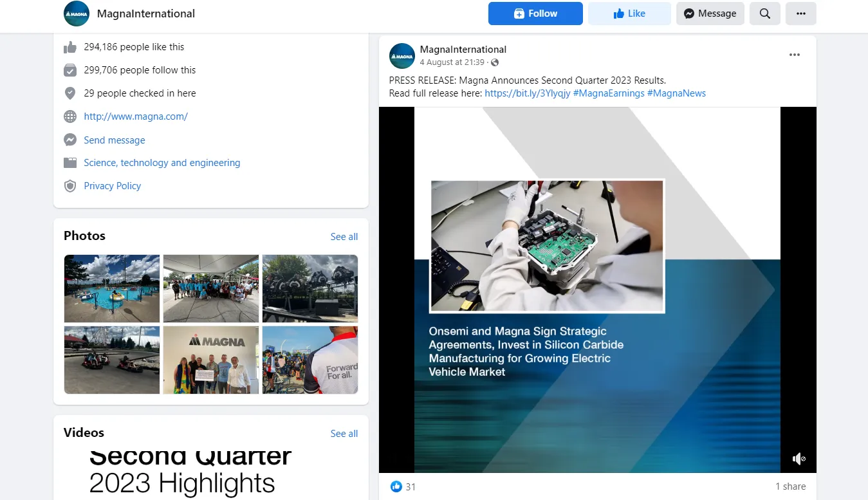
Task: Click the MagnaInternational avatar on the post
Action: [402, 56]
